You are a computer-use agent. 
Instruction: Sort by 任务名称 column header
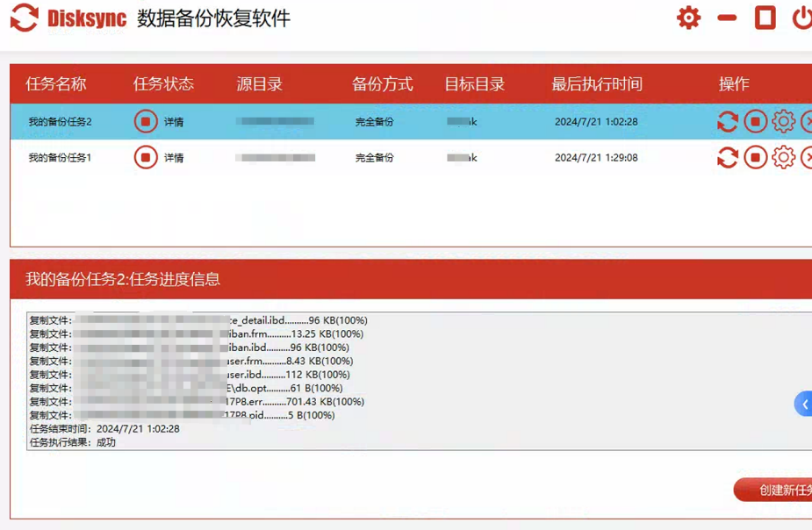click(x=56, y=84)
